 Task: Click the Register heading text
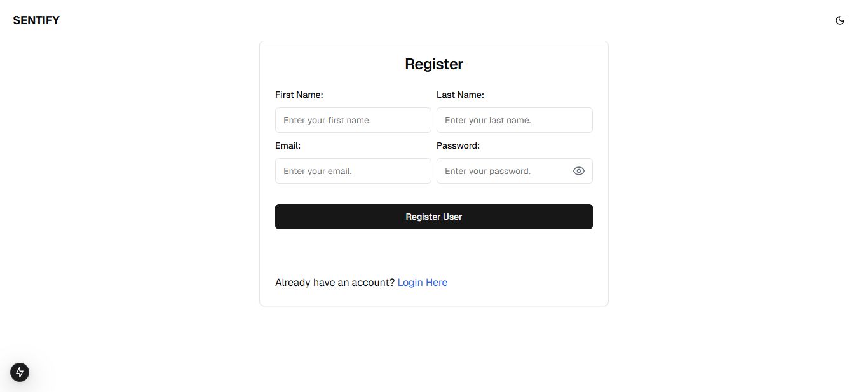434,64
